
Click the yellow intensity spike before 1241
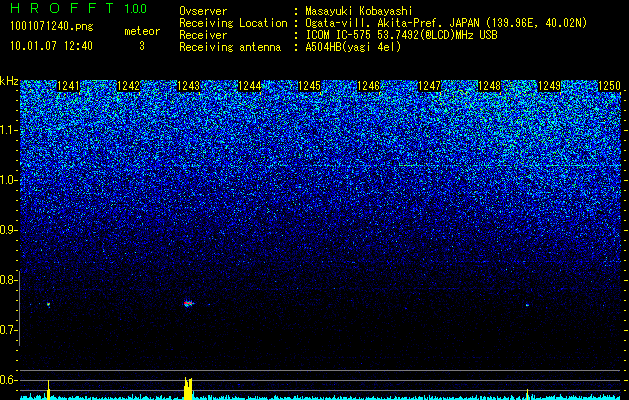pos(48,390)
